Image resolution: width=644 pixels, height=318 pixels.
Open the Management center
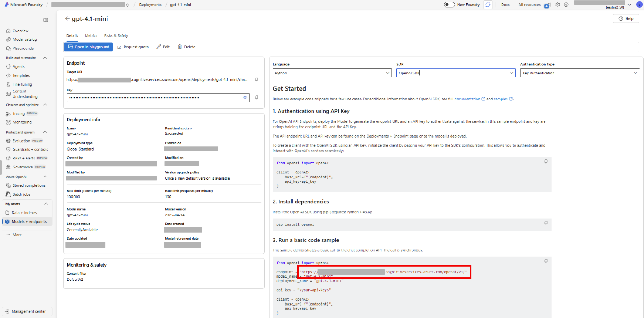point(27,311)
